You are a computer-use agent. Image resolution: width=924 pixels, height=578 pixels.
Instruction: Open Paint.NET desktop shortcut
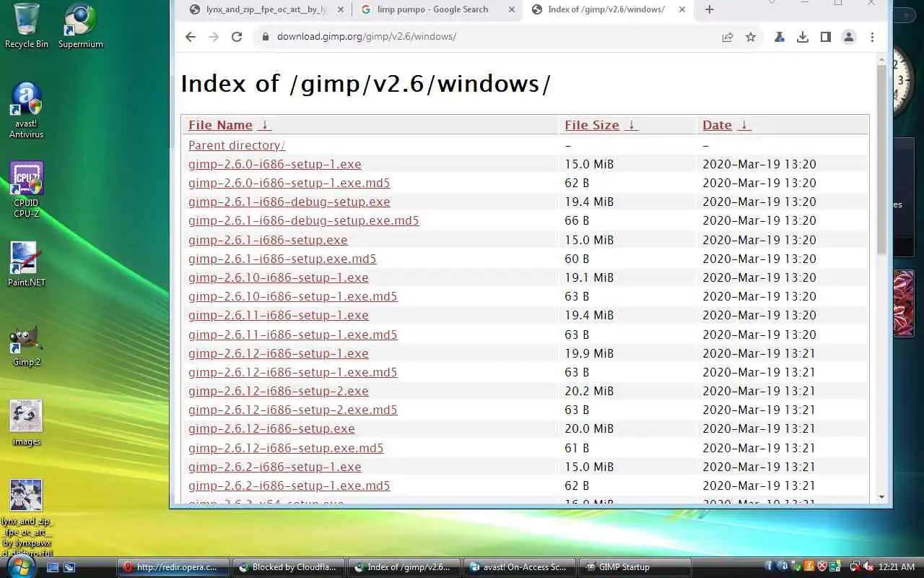pyautogui.click(x=27, y=264)
